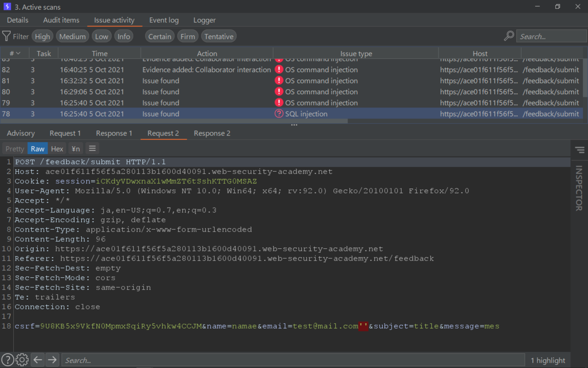Toggle the Certain confidence filter
The height and width of the screenshot is (368, 588).
pyautogui.click(x=160, y=36)
